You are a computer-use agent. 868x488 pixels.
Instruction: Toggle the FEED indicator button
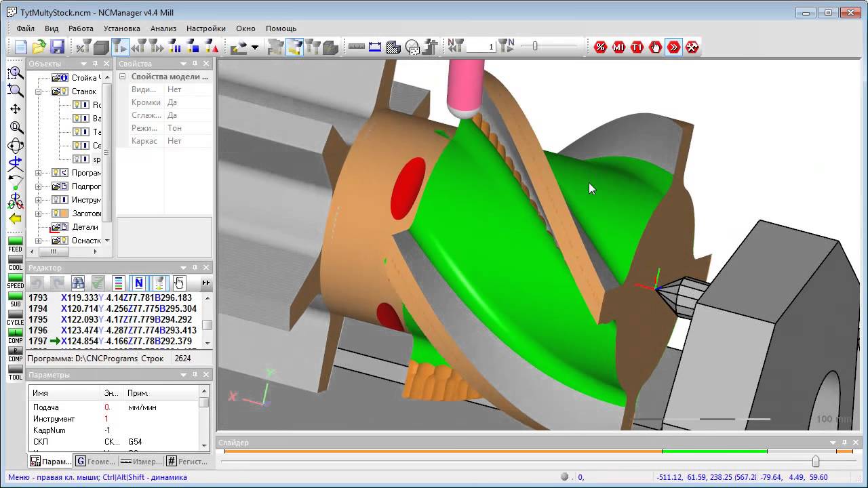(x=15, y=244)
